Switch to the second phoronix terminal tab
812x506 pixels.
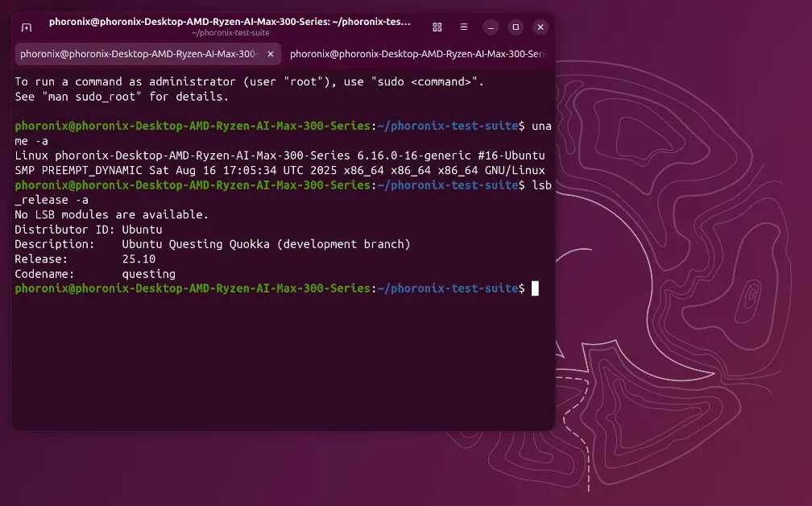coord(417,54)
